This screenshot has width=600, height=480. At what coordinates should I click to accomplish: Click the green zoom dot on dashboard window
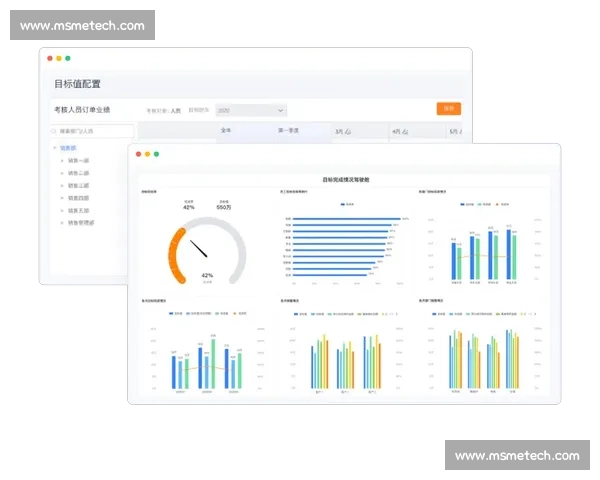(156, 154)
